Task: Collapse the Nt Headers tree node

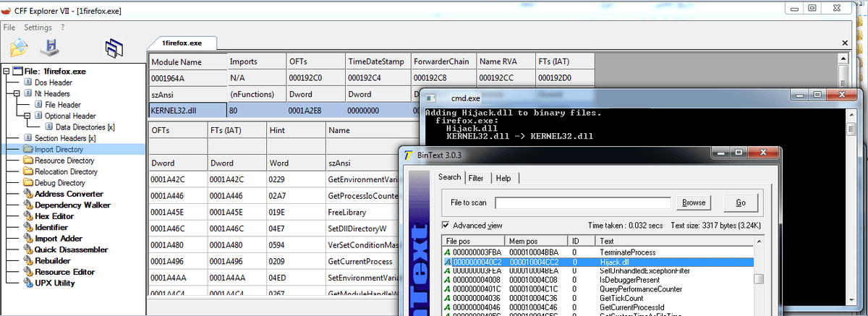Action: click(x=17, y=94)
